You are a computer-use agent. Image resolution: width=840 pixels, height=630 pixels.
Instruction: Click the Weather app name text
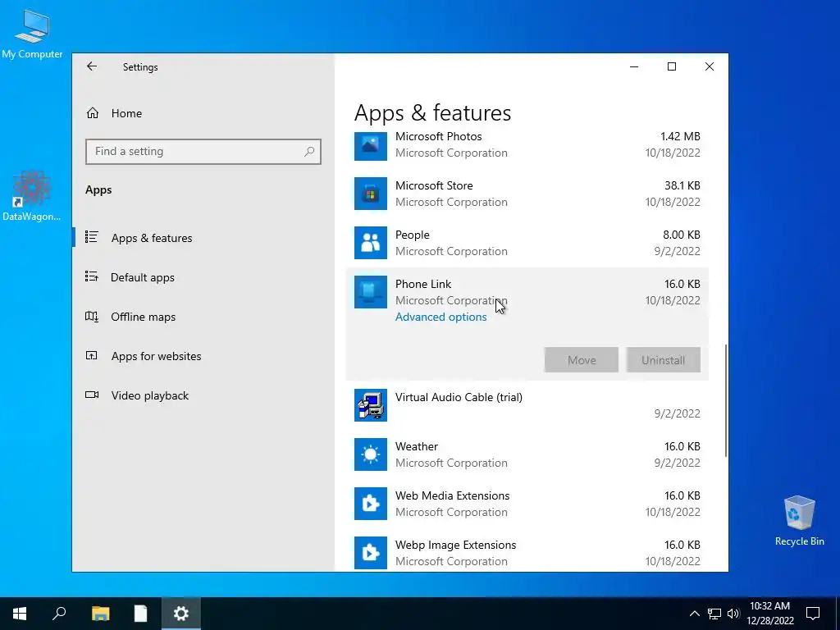(416, 447)
